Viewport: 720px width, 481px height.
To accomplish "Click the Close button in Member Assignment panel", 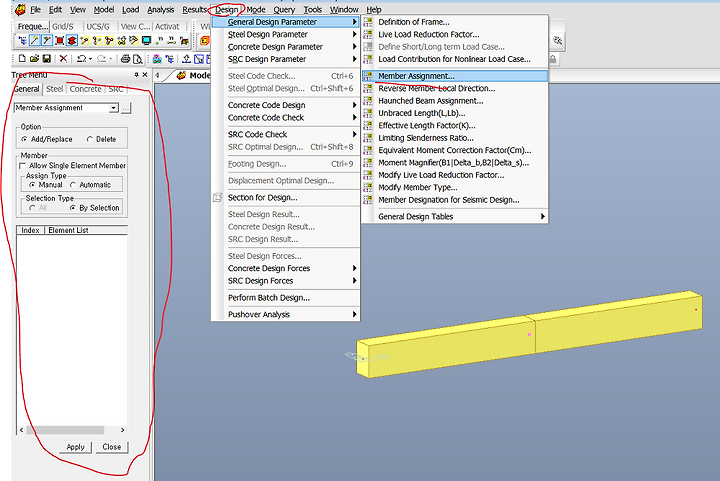I will (x=112, y=447).
